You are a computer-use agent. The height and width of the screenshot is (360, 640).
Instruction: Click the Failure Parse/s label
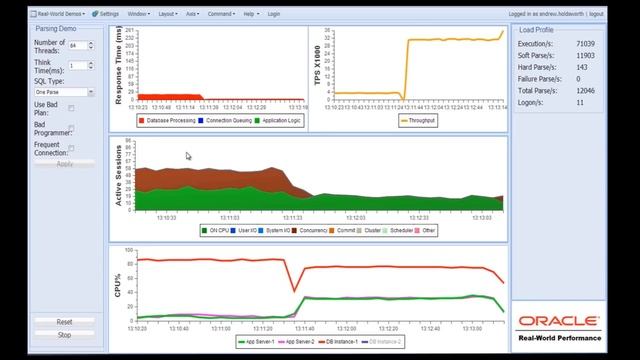(540, 79)
